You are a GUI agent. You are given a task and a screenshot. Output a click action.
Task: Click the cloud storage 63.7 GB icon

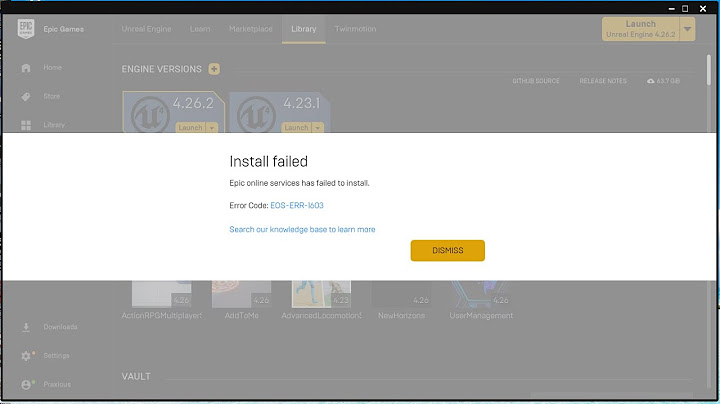(650, 81)
